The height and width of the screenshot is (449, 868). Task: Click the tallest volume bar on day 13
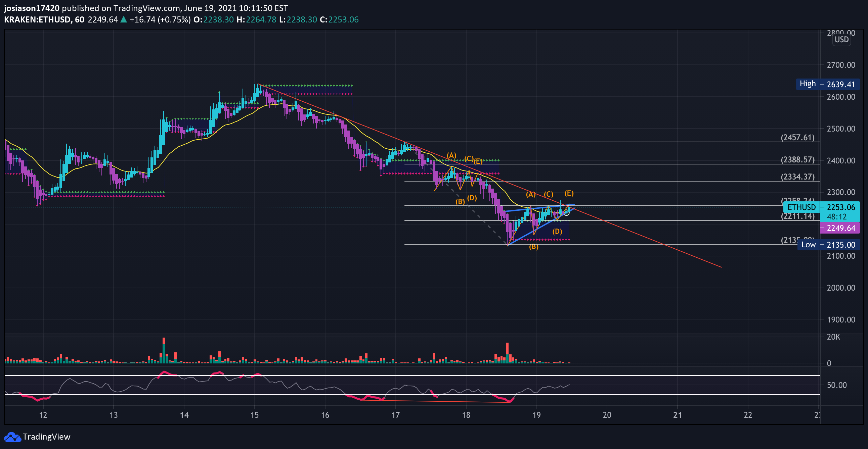coord(164,350)
